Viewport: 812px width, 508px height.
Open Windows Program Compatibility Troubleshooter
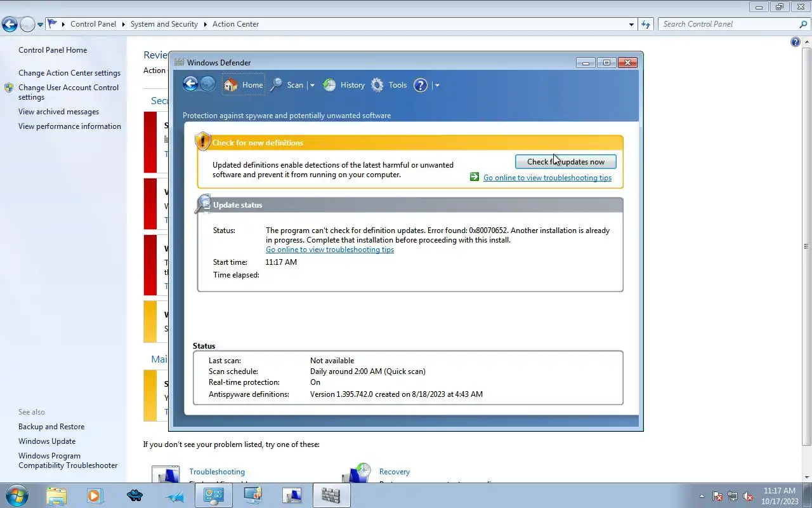click(68, 460)
